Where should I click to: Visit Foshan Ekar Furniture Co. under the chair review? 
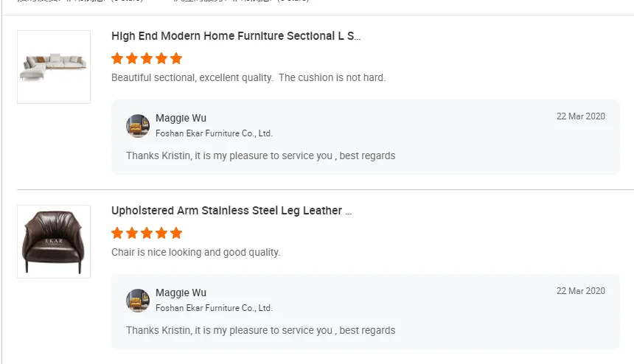[x=214, y=308]
